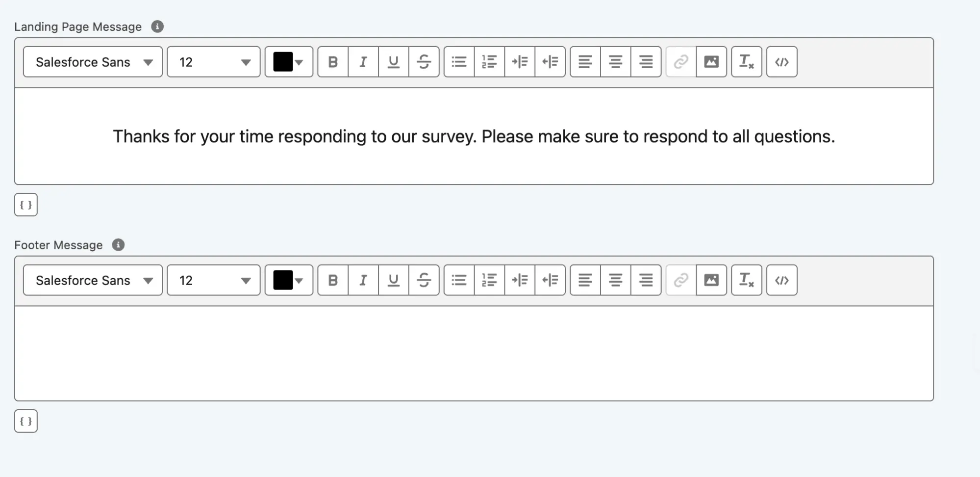Open Footer Message font size dropdown

click(213, 280)
